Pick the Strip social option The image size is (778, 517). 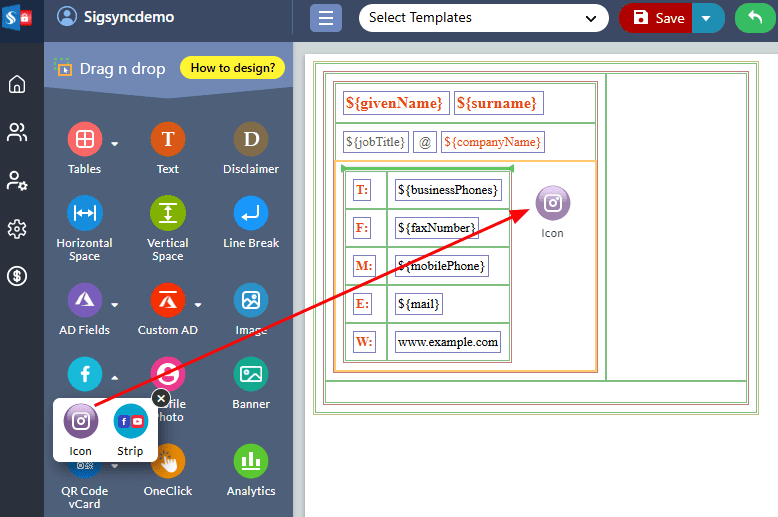(130, 422)
